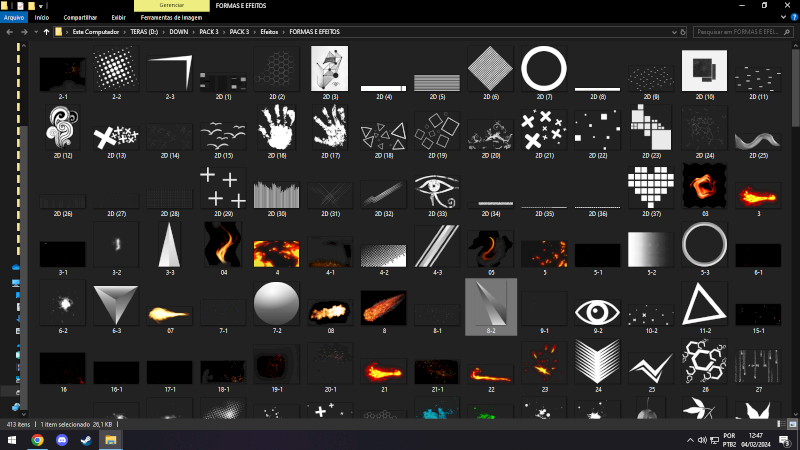Go back to previous folder
Image resolution: width=800 pixels, height=450 pixels.
coord(9,32)
